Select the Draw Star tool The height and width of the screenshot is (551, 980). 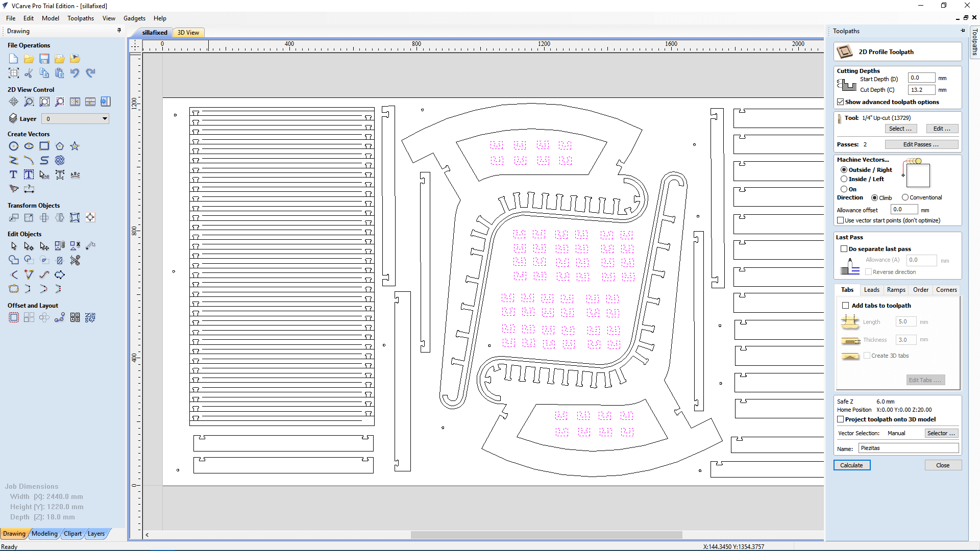pos(75,146)
